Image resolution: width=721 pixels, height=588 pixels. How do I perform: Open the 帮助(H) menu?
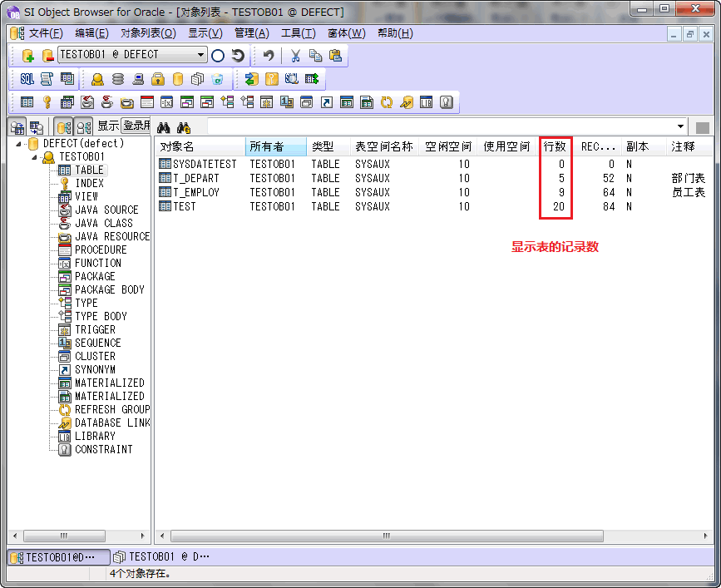pos(395,33)
